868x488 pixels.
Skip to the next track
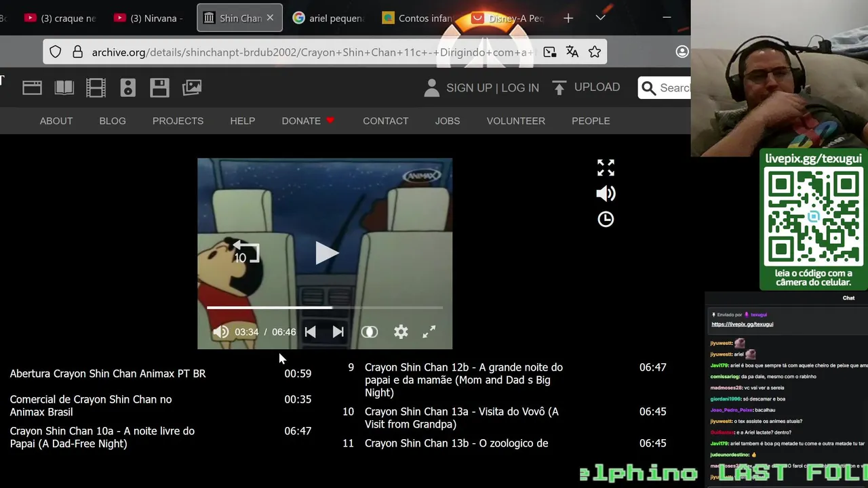(338, 332)
